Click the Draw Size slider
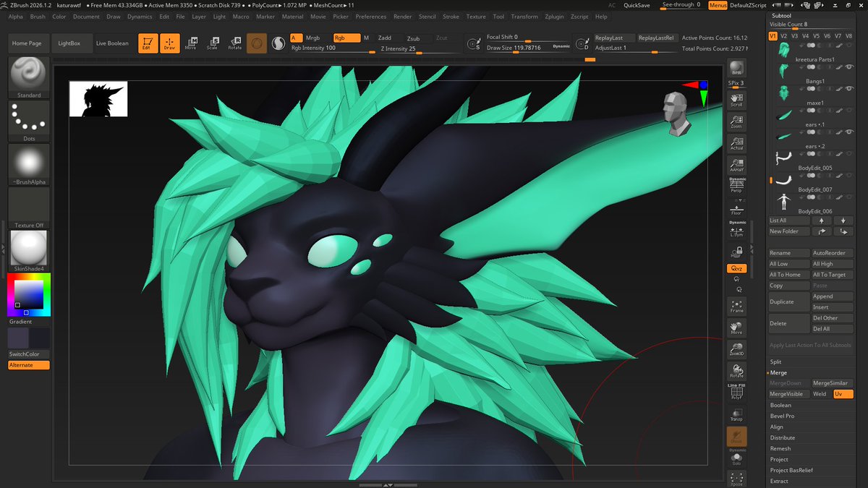 529,48
